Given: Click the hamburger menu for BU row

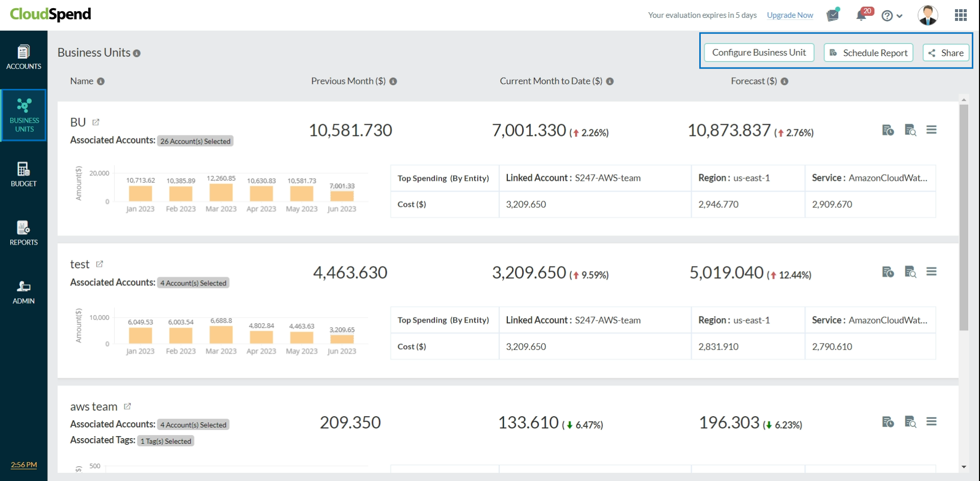Looking at the screenshot, I should [x=932, y=130].
